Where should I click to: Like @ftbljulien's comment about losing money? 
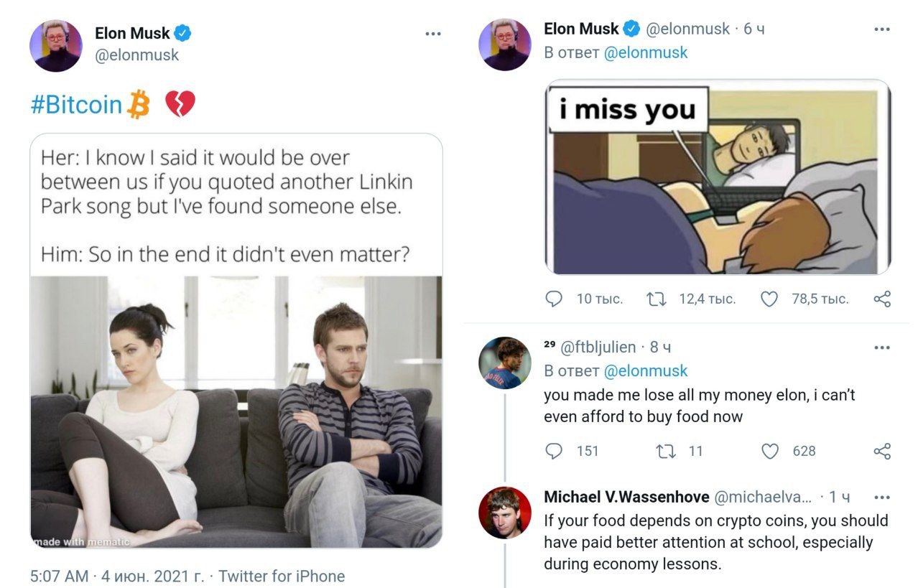click(x=769, y=451)
